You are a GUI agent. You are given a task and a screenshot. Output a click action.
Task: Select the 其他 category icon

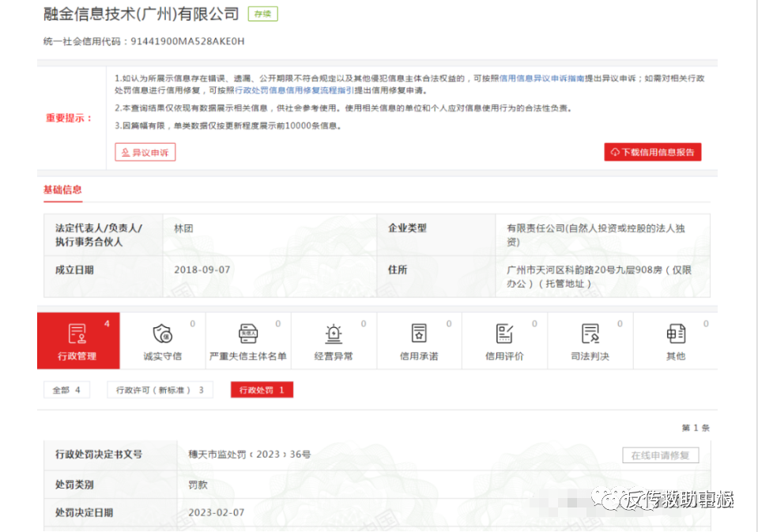[x=676, y=334]
